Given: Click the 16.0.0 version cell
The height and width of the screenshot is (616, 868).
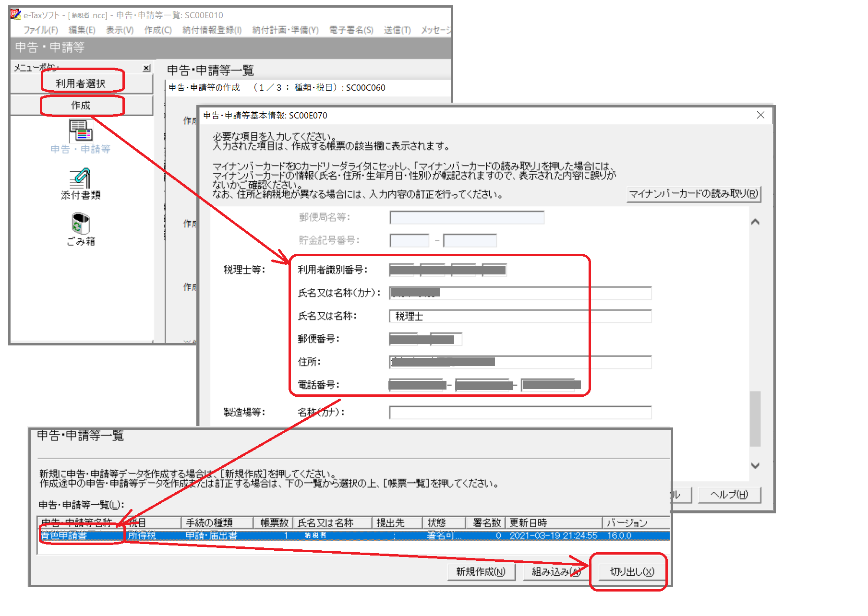Looking at the screenshot, I should pyautogui.click(x=619, y=535).
